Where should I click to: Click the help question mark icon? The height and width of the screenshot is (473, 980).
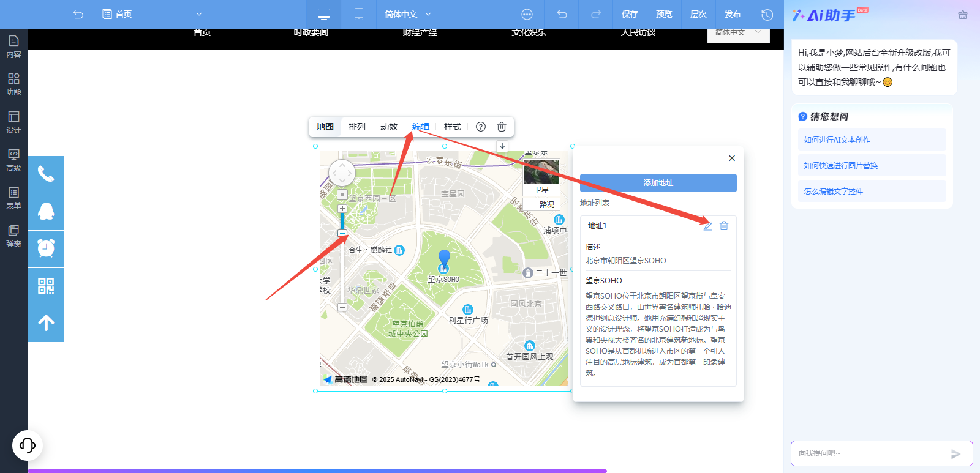(x=481, y=127)
